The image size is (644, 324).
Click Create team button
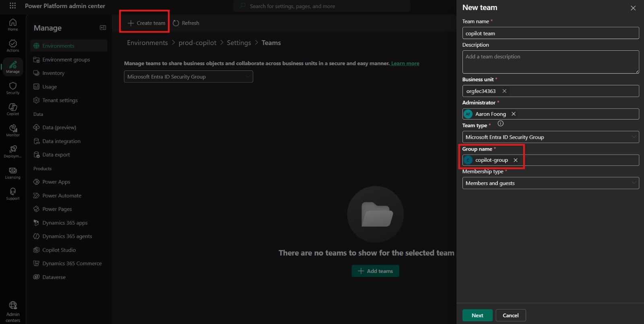pyautogui.click(x=146, y=23)
